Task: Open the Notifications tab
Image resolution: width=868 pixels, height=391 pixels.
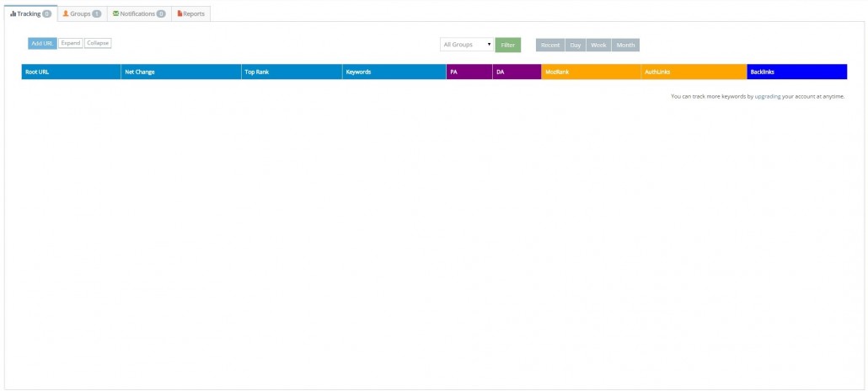Action: click(x=139, y=13)
